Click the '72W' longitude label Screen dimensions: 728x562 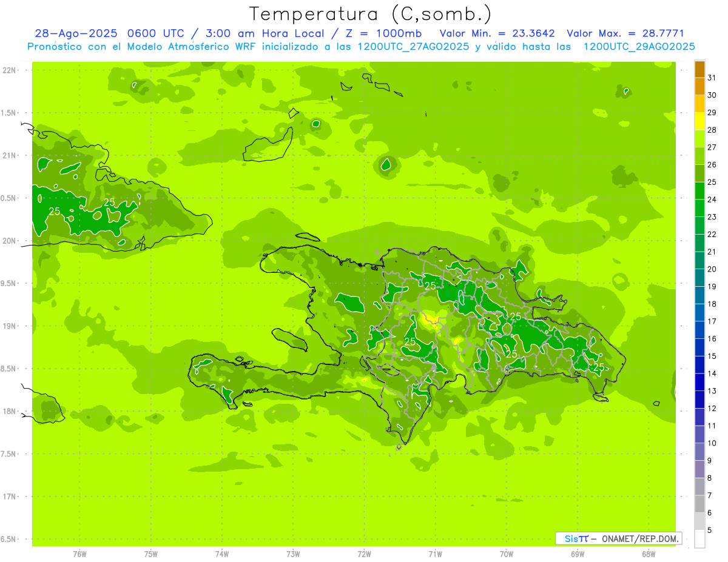365,554
